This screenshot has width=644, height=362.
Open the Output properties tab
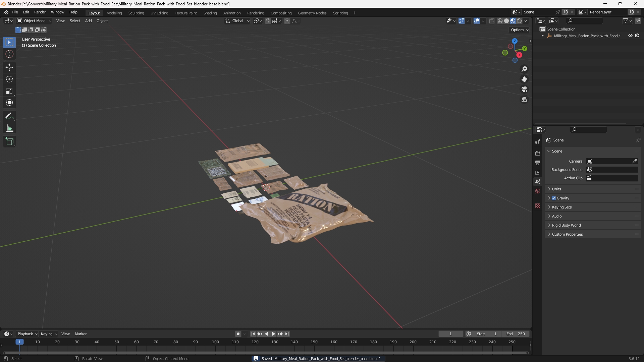click(x=538, y=163)
